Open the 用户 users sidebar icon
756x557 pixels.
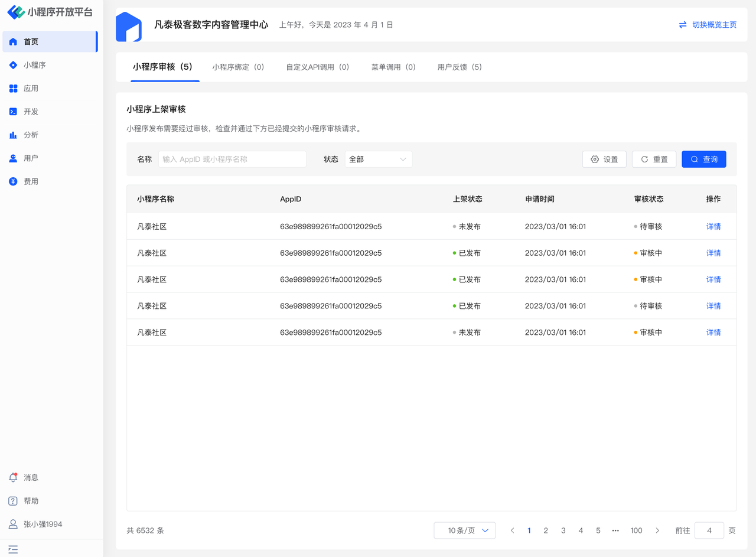[13, 158]
